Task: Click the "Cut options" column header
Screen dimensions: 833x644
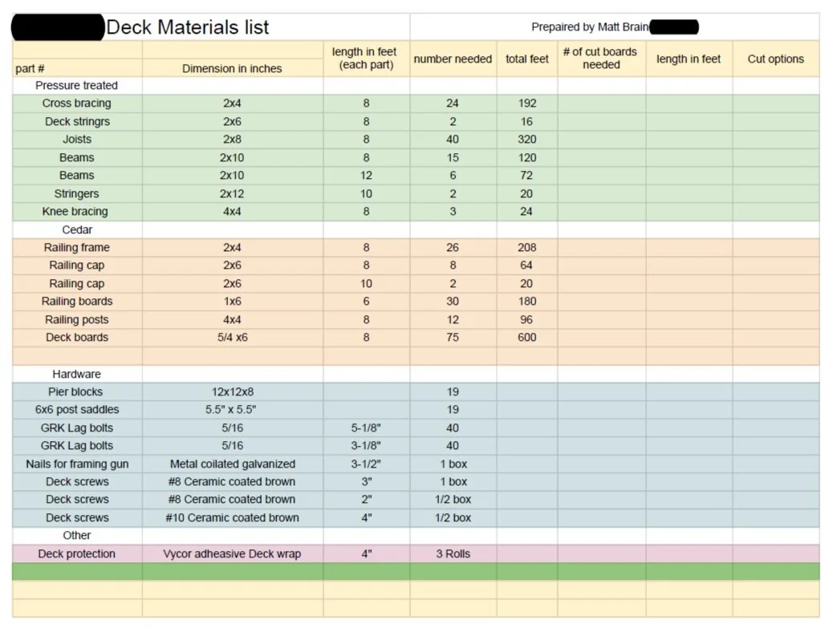Action: coord(776,59)
